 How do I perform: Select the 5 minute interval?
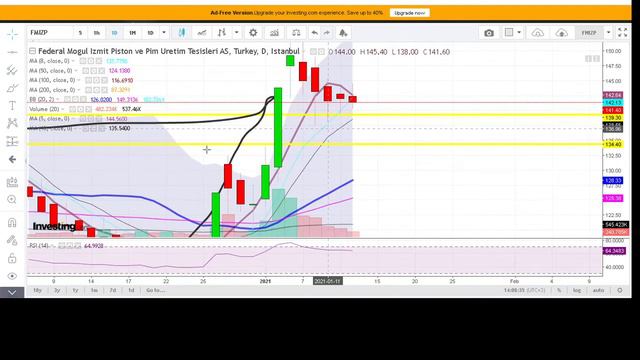[80, 33]
